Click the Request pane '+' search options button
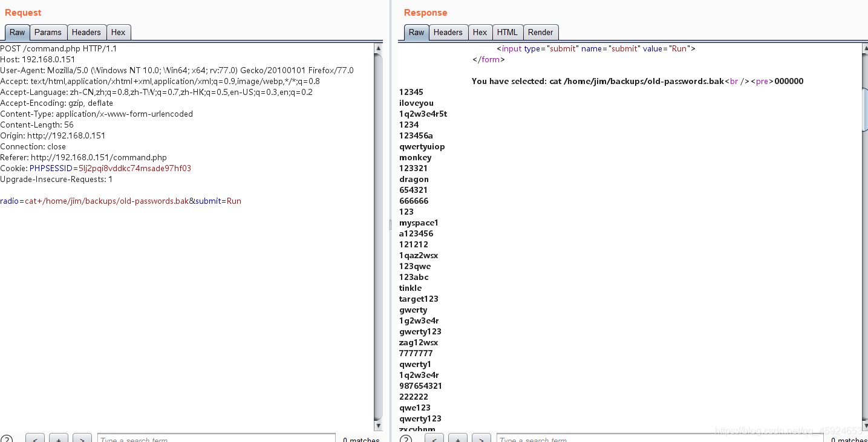Screen dimensions: 868x442 [58, 438]
